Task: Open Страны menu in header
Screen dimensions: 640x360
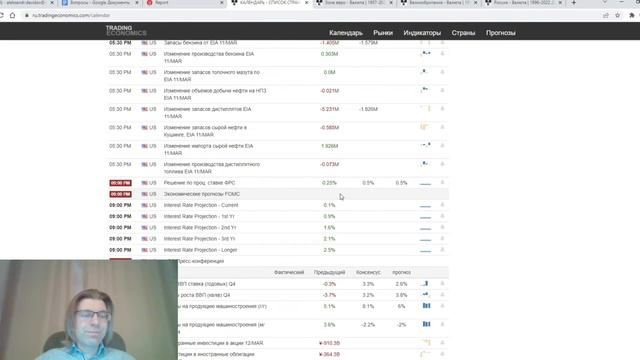Action: coord(463,33)
